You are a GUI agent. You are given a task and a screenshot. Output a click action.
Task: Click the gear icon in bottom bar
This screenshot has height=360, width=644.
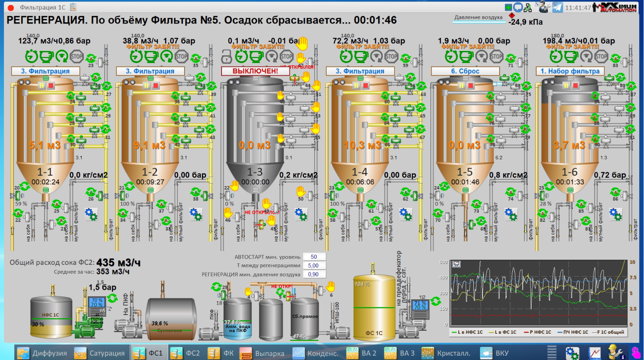572,353
